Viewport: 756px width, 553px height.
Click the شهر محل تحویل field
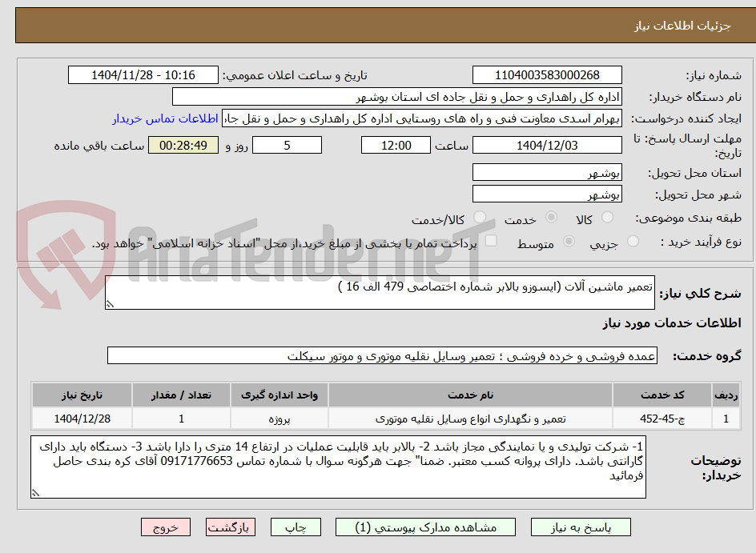547,194
